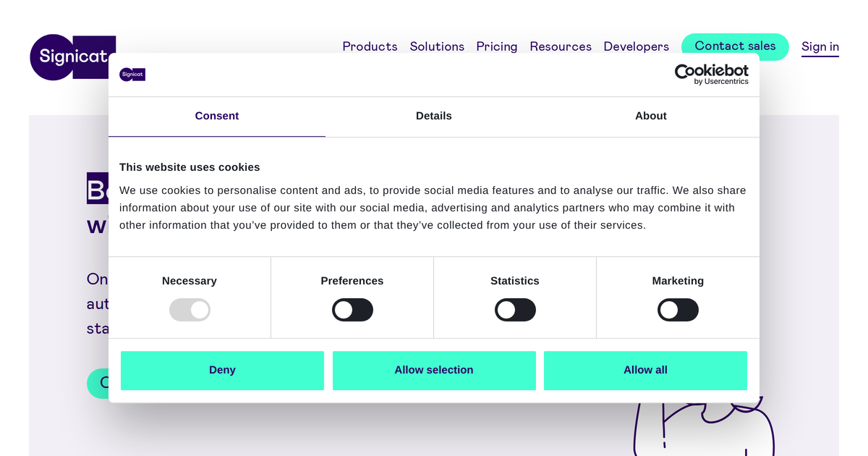The height and width of the screenshot is (456, 868).
Task: Accept all cookies with Allow all
Action: (x=645, y=370)
